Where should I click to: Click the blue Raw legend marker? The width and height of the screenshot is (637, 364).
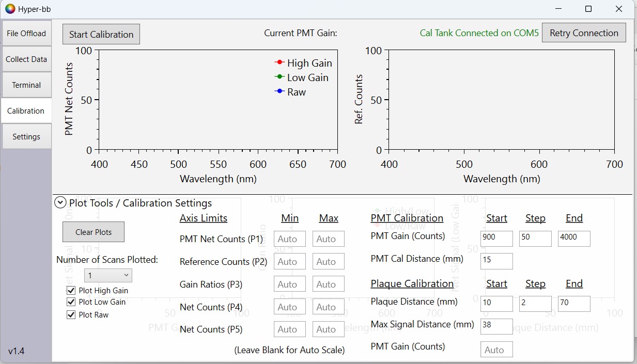click(279, 91)
